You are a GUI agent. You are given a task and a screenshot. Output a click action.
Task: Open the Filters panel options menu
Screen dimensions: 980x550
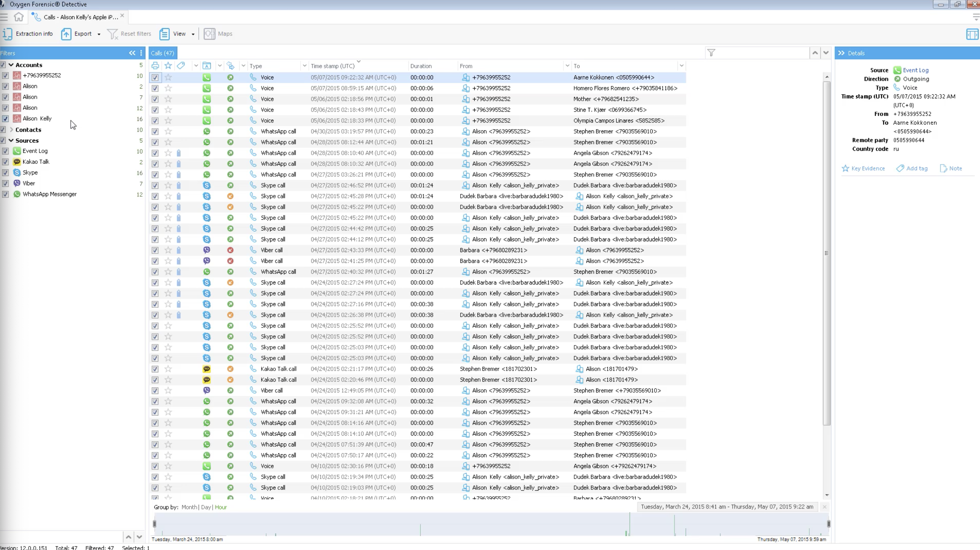[x=141, y=53]
